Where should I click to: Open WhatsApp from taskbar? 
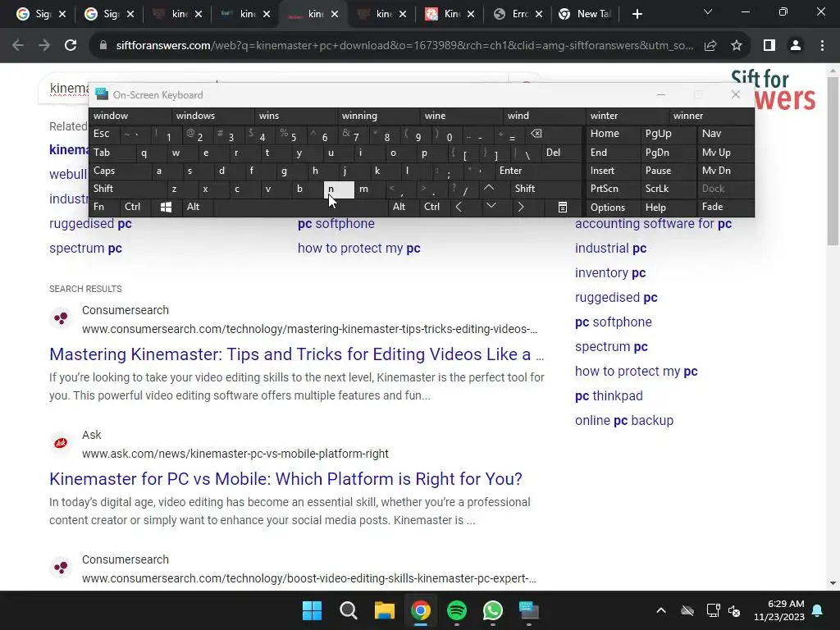pyautogui.click(x=493, y=610)
